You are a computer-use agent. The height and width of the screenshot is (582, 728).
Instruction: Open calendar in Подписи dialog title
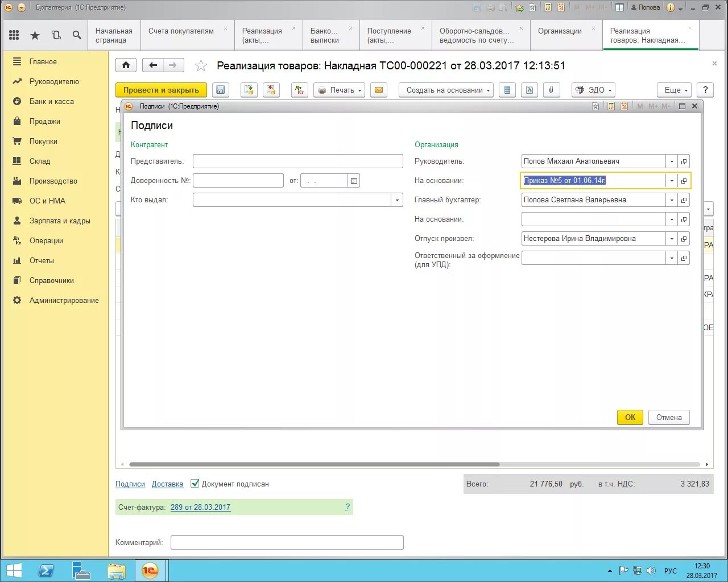tap(624, 106)
